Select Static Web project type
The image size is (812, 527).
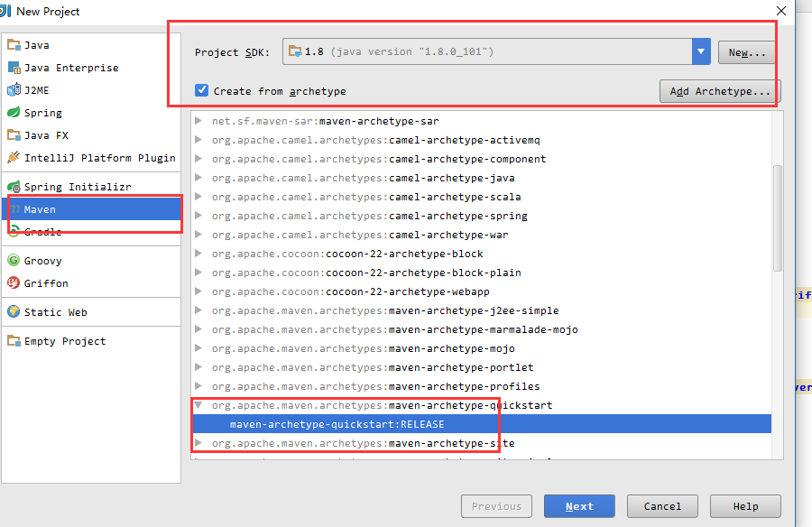[x=91, y=312]
